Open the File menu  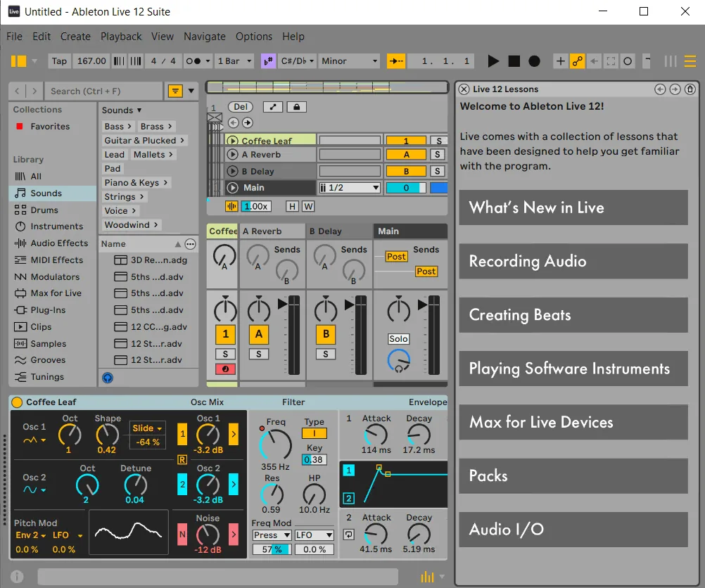click(x=14, y=37)
